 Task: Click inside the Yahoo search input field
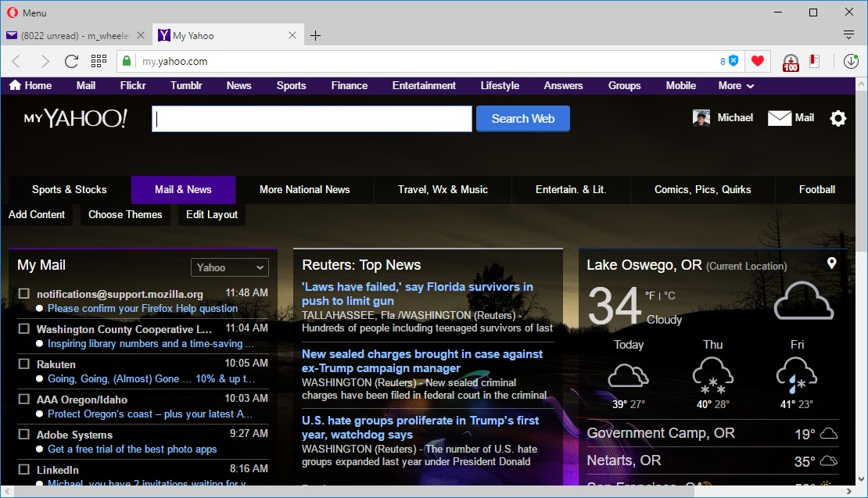point(311,119)
